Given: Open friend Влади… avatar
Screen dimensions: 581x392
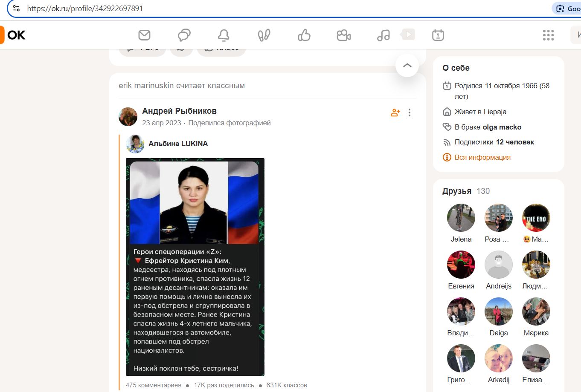Looking at the screenshot, I should [461, 311].
